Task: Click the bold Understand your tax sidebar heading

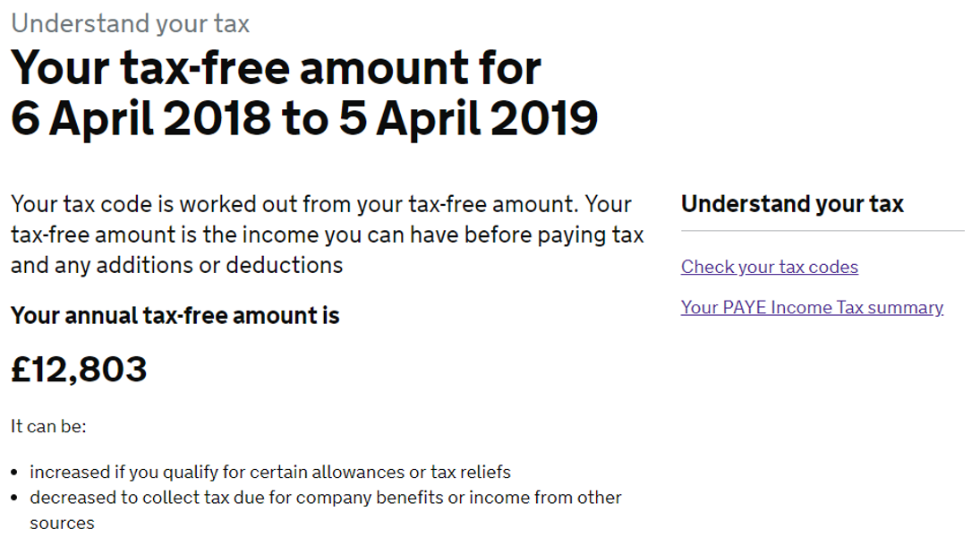Action: tap(792, 204)
